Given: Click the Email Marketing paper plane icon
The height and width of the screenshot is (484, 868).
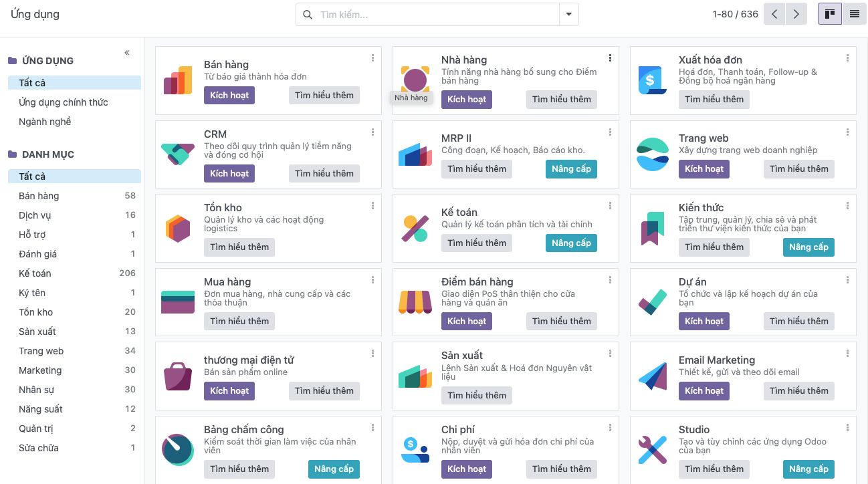Looking at the screenshot, I should (653, 377).
